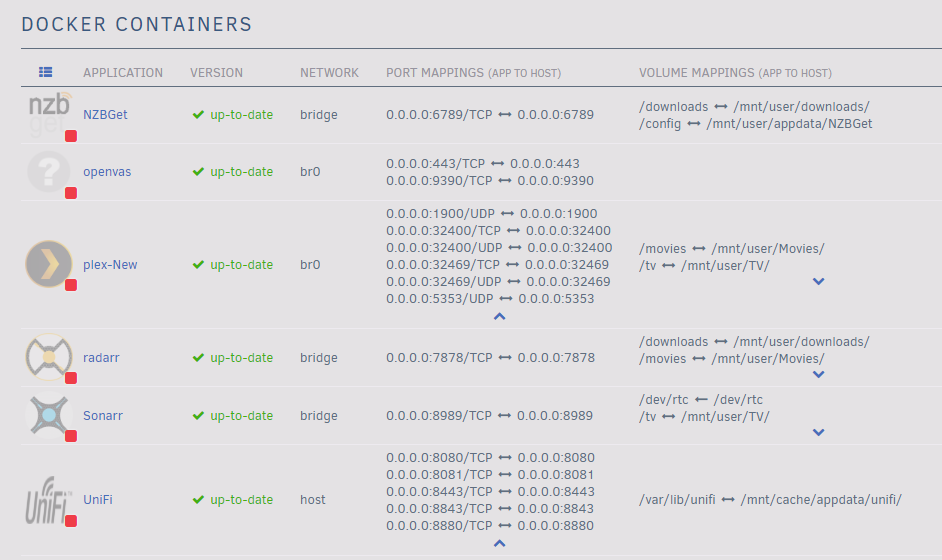Click NZBGet's red stopped status square

[x=71, y=136]
